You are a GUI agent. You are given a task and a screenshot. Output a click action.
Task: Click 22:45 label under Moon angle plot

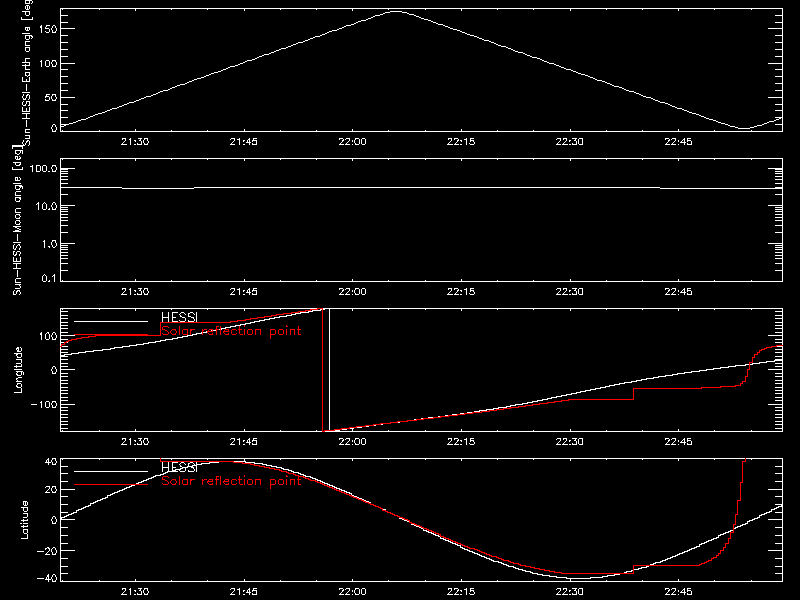(x=679, y=292)
